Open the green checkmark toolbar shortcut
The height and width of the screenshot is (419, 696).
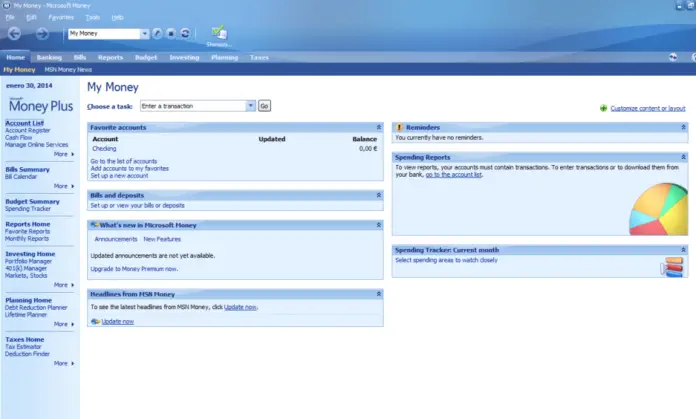[219, 32]
